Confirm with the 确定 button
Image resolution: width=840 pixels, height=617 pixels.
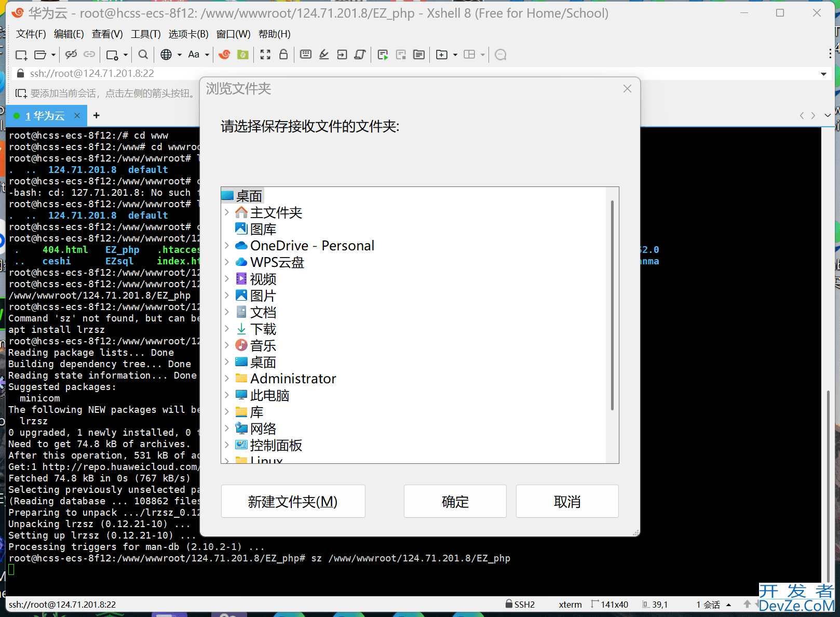pos(455,501)
